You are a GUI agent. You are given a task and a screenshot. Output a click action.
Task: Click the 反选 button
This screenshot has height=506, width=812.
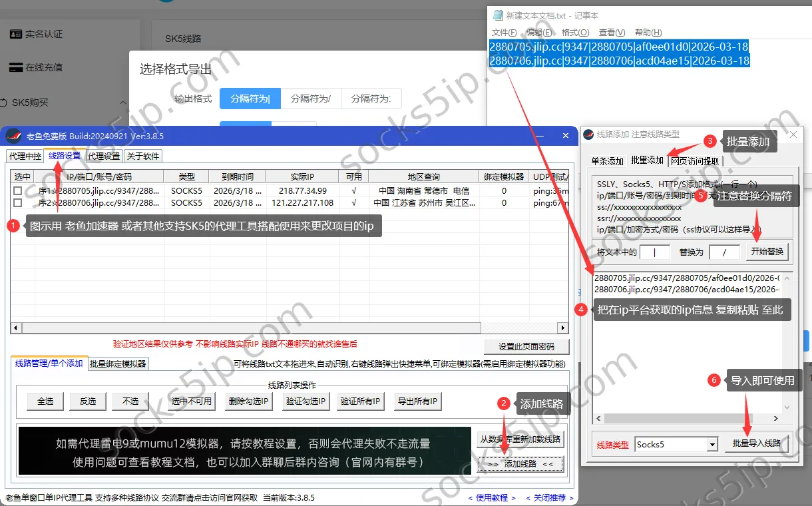[x=88, y=401]
